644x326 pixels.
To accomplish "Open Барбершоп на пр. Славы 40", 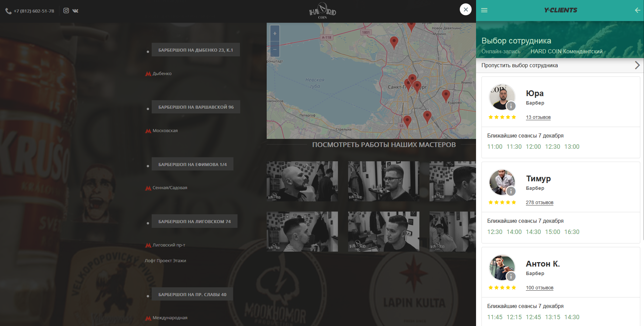I will [x=192, y=294].
